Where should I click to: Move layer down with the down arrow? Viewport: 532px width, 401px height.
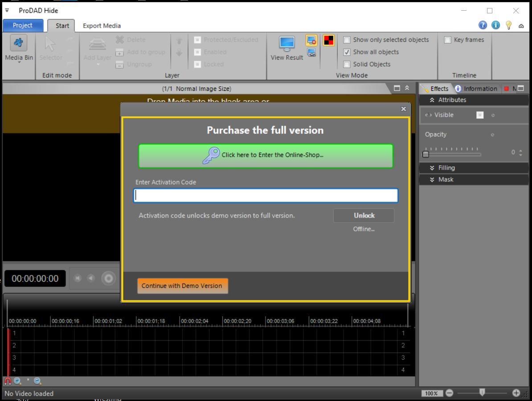pos(179,53)
